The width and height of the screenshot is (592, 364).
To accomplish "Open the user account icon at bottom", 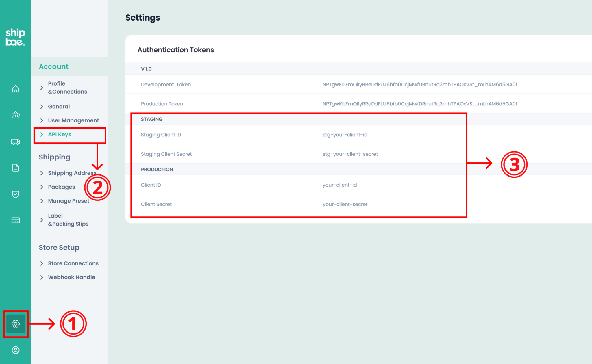I will (16, 350).
